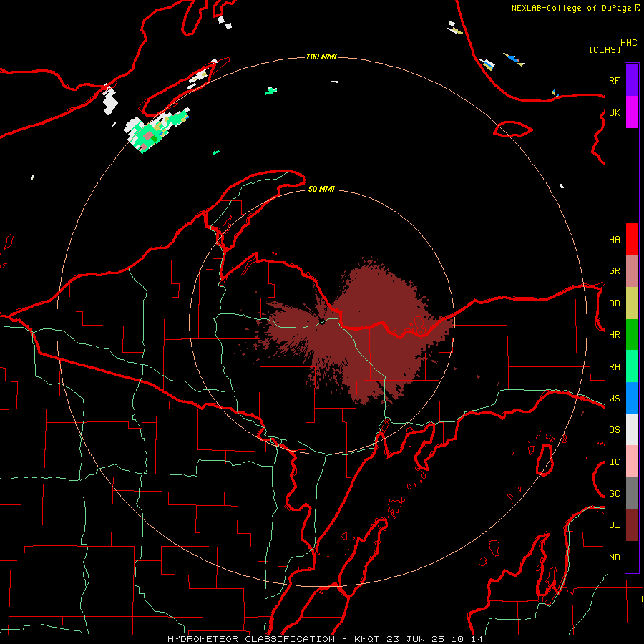Click the RA light-green legend swatch

pos(632,366)
